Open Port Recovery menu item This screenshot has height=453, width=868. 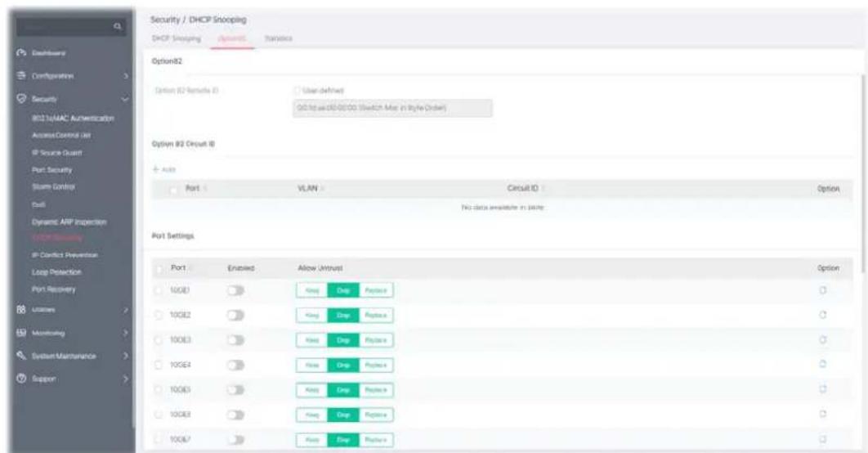(54, 289)
